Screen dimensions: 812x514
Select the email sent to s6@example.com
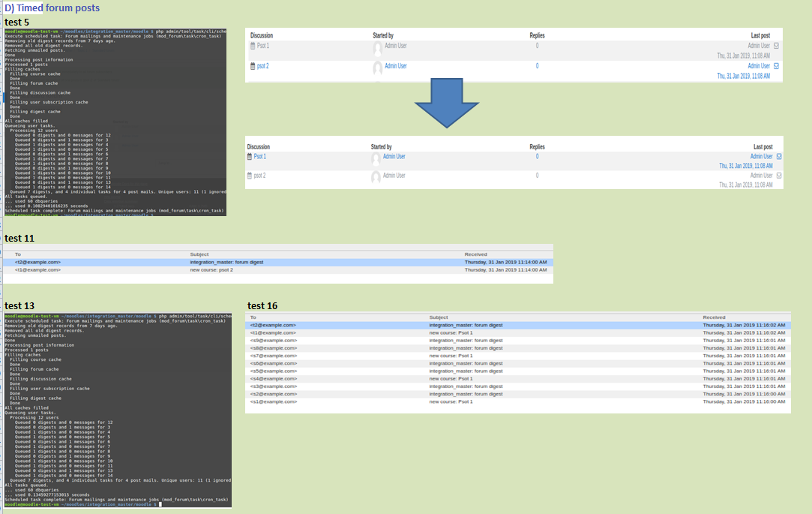518,363
